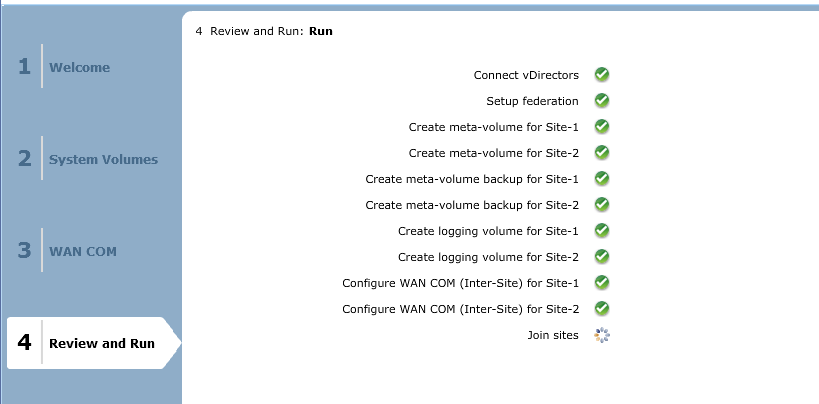The image size is (819, 404).
Task: Click checkmark next to meta-volume backup Site-2
Action: pos(602,205)
